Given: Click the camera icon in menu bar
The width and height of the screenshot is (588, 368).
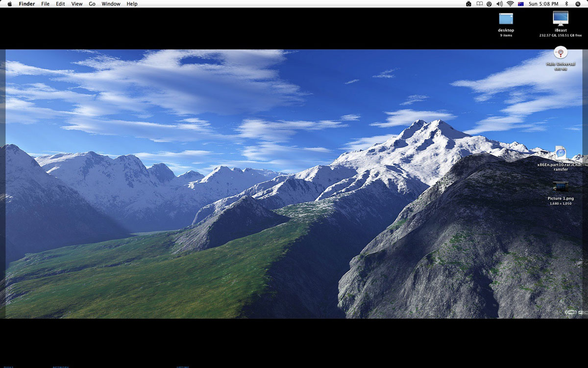Looking at the screenshot, I should pyautogui.click(x=468, y=4).
